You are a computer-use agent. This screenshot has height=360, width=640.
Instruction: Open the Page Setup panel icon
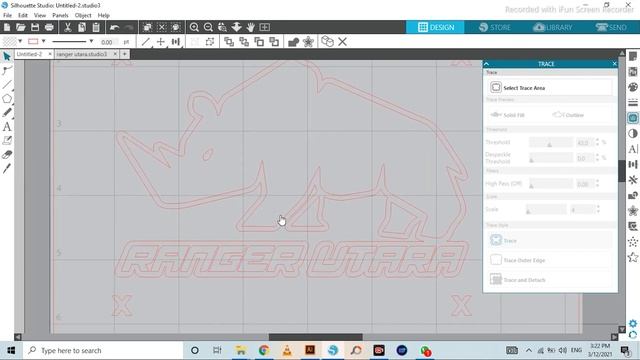pyautogui.click(x=633, y=56)
